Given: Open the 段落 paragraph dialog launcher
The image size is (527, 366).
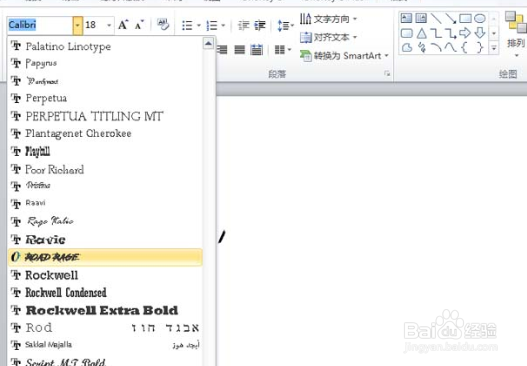Looking at the screenshot, I should click(x=387, y=73).
